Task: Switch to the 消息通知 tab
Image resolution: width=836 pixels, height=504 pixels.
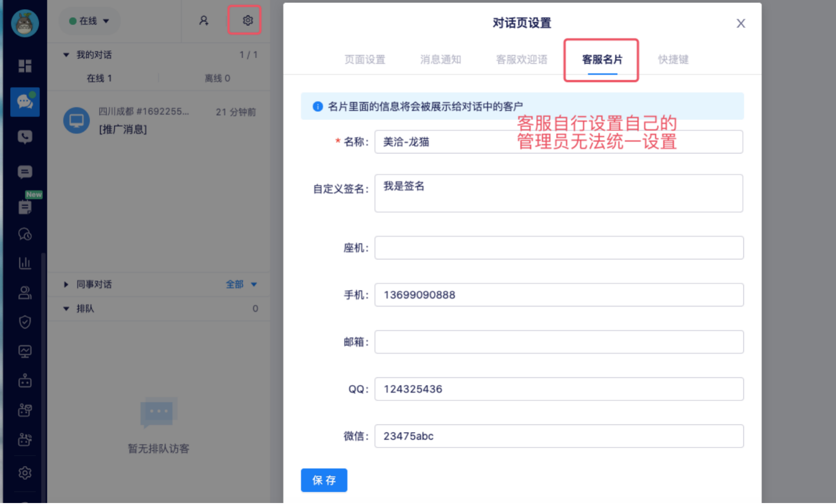Action: click(441, 60)
